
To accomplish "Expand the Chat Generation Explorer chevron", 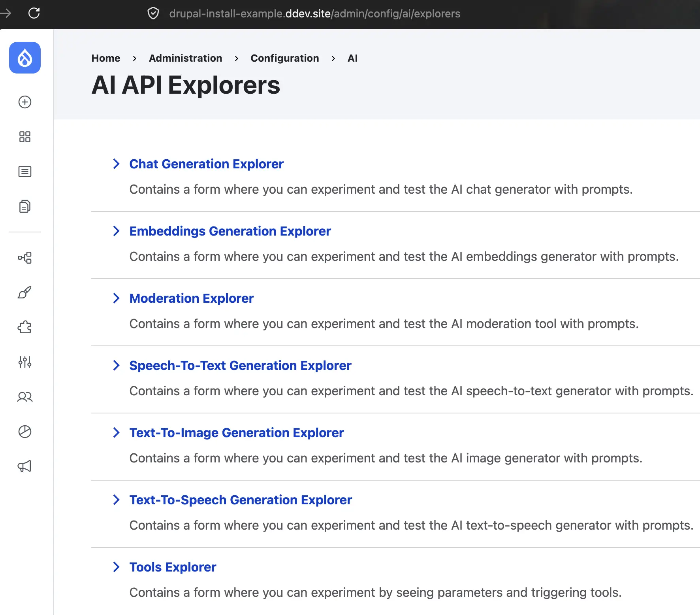I will tap(116, 164).
